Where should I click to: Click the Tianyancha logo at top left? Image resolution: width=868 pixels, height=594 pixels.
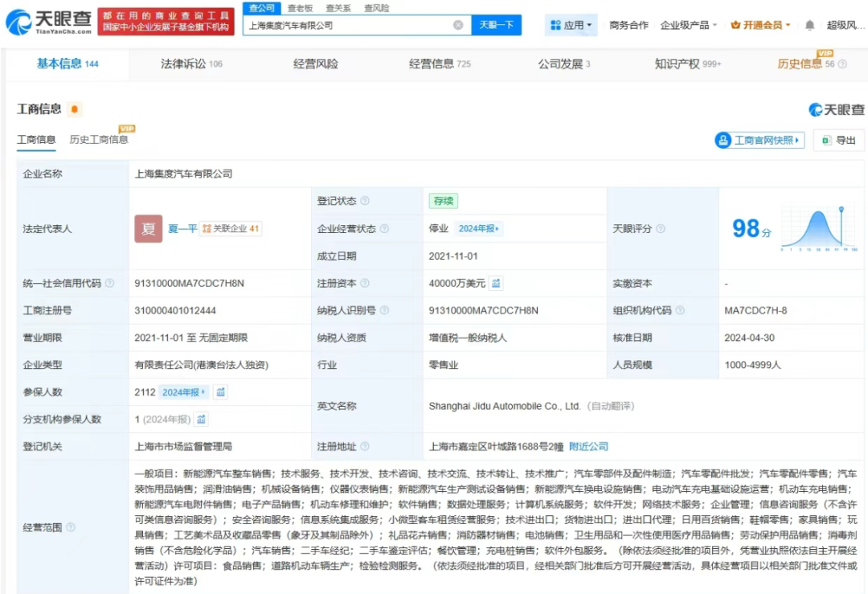[x=49, y=23]
